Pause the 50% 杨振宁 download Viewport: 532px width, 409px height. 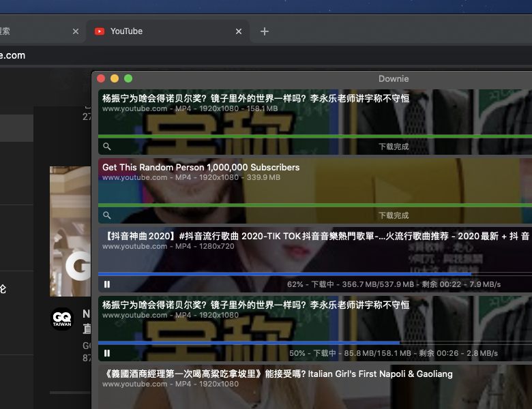(107, 353)
